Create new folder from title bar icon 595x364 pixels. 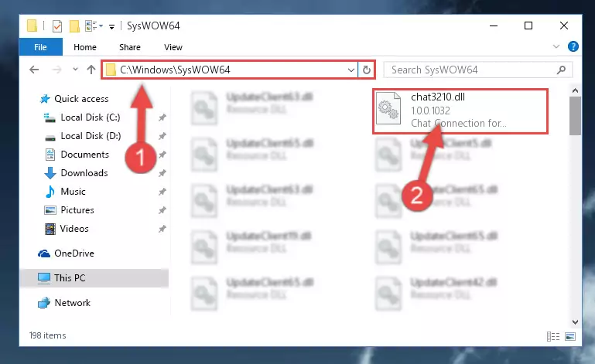[74, 26]
